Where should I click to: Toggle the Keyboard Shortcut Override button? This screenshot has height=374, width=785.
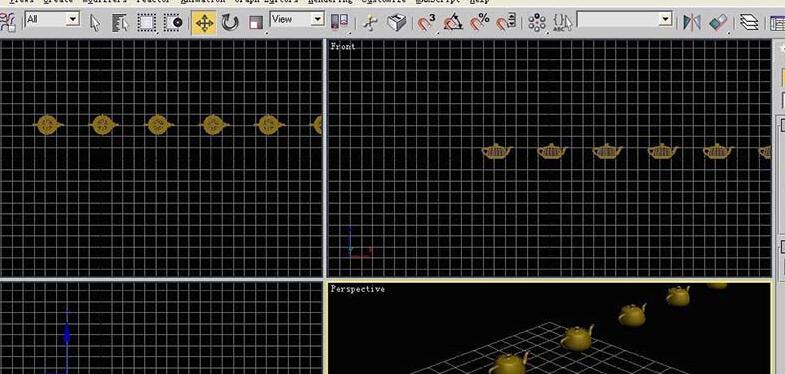tap(396, 23)
